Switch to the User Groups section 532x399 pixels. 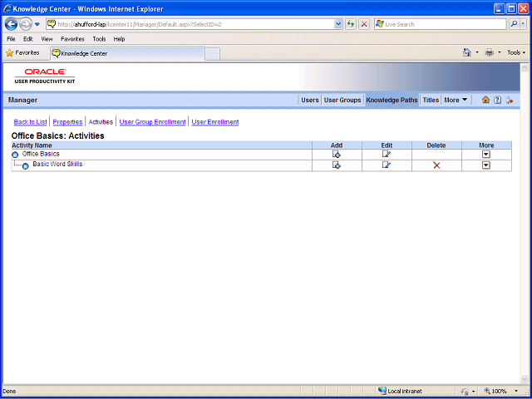342,100
